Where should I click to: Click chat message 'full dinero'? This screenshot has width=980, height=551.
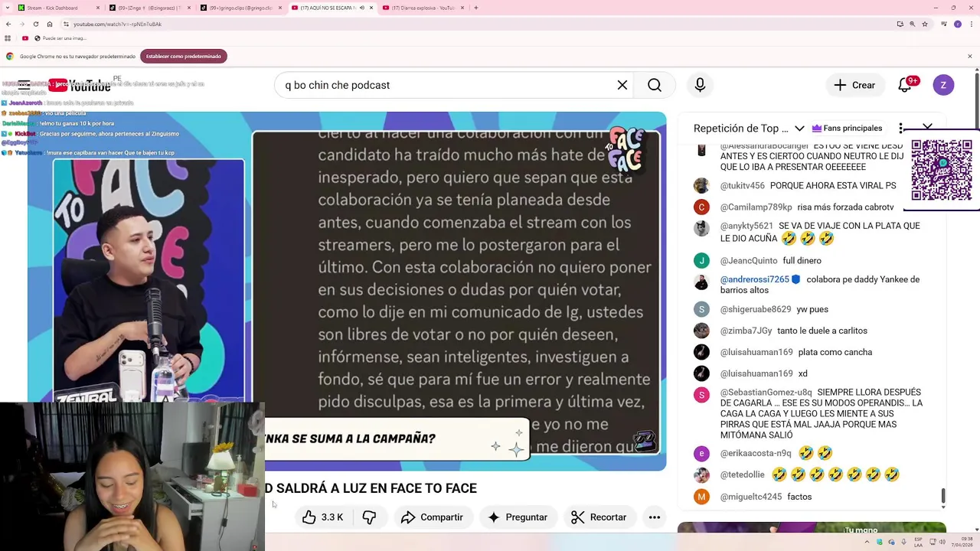tap(802, 260)
